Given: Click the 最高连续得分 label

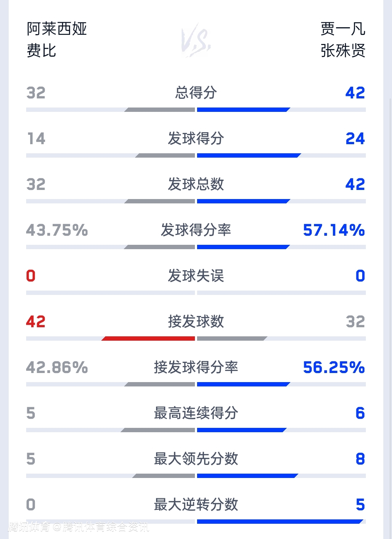Looking at the screenshot, I should coord(196,413).
